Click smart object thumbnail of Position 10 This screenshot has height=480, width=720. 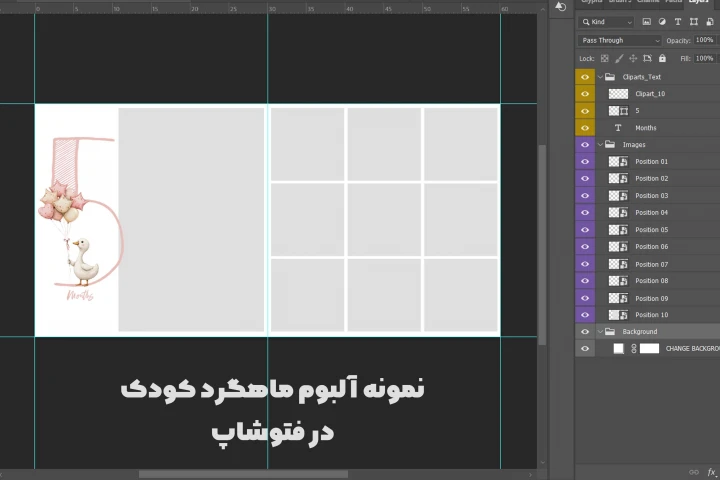point(618,315)
